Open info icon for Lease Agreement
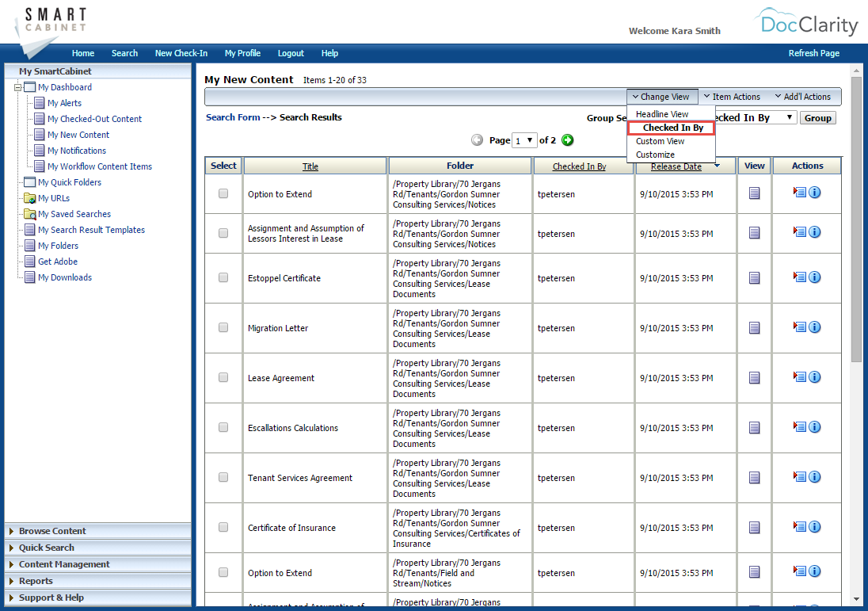Viewport: 868px width, 611px height. click(814, 376)
